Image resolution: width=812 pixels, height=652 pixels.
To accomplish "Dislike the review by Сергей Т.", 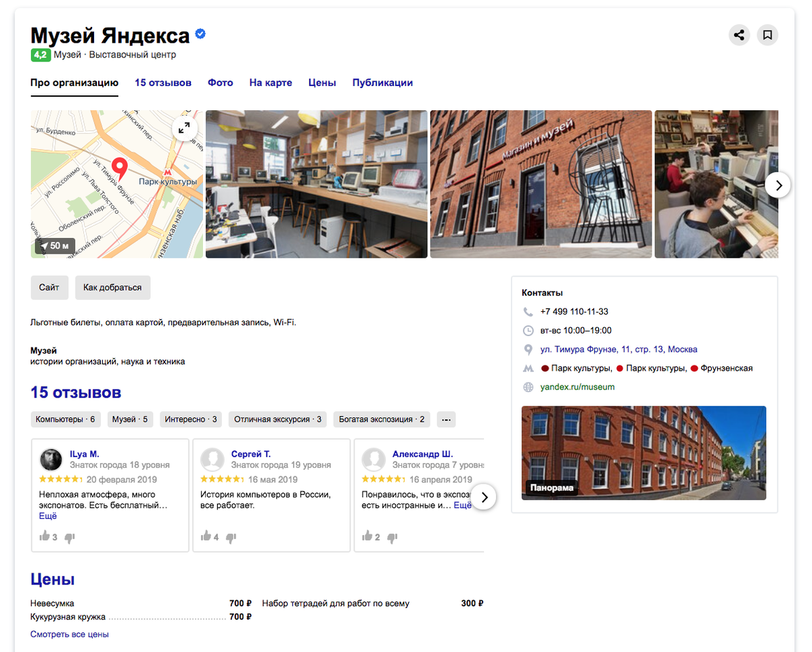I will tap(231, 538).
